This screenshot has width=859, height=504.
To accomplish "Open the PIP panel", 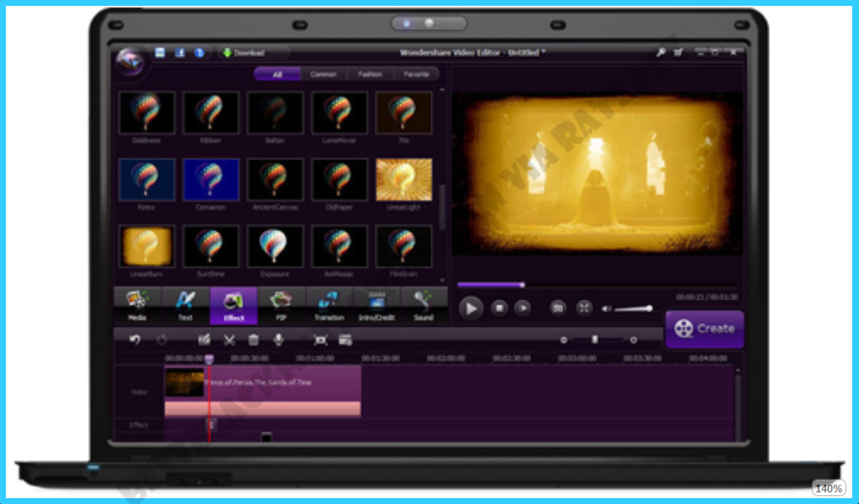I will point(281,305).
